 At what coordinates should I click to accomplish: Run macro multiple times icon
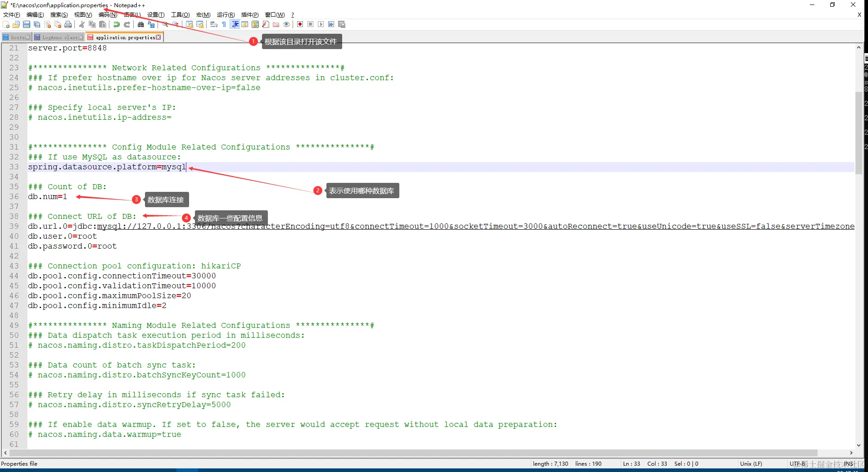[x=331, y=24]
